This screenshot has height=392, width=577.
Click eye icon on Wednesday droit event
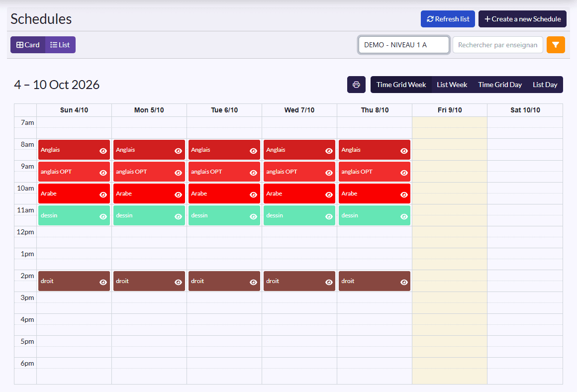(x=329, y=283)
